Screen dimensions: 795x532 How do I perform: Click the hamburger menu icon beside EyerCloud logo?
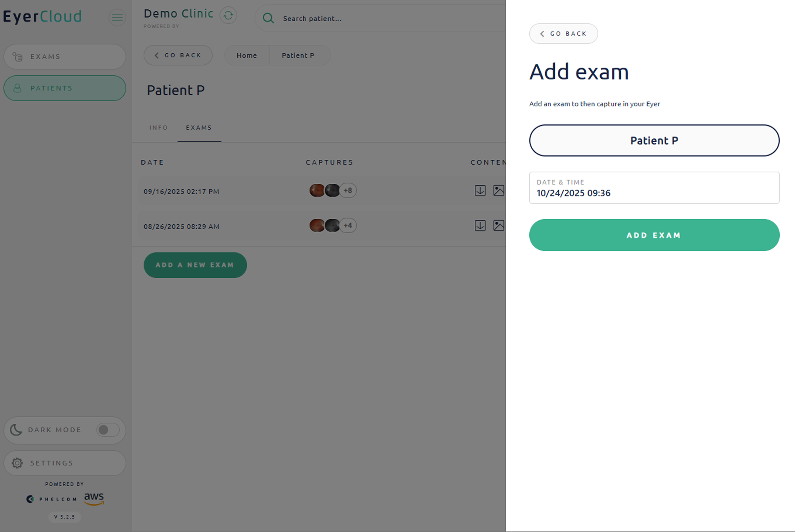point(117,17)
